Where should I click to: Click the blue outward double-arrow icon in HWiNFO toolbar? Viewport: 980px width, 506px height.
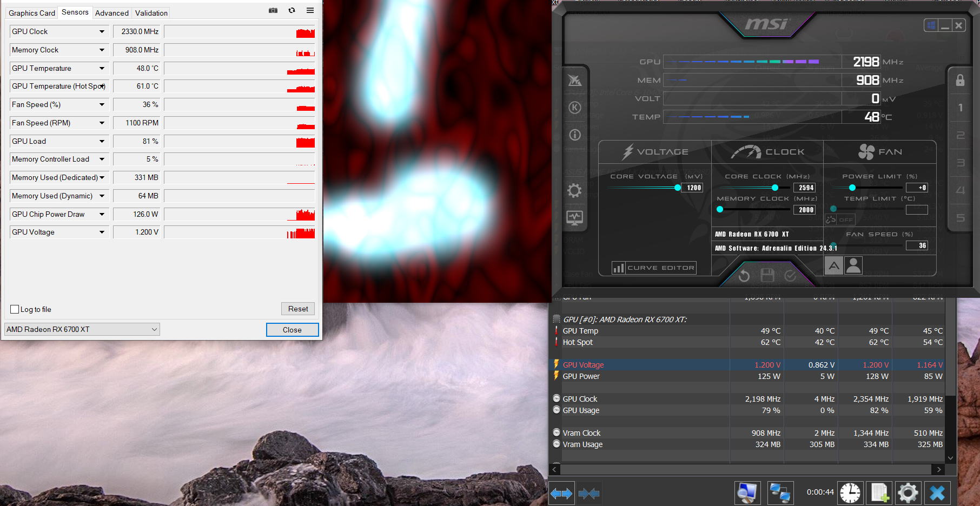[561, 493]
